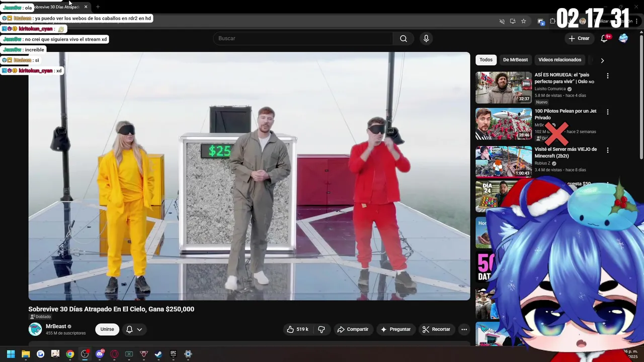Open File Explorer from taskbar
The width and height of the screenshot is (644, 362).
[26, 354]
